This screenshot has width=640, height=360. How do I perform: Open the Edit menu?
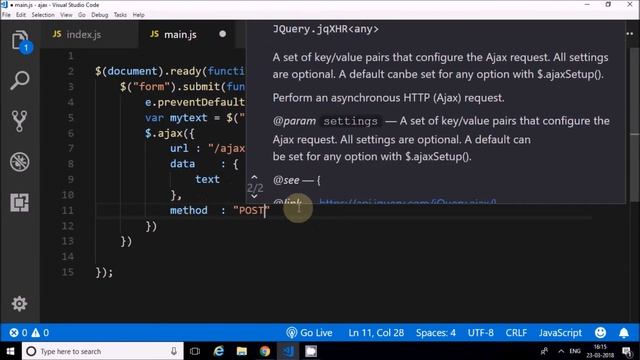[21, 15]
